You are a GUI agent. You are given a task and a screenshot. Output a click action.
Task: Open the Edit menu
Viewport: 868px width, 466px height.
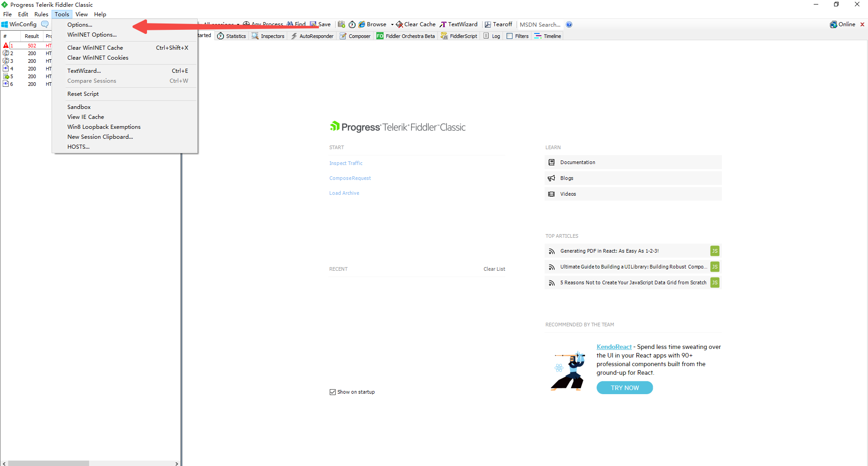coord(23,14)
